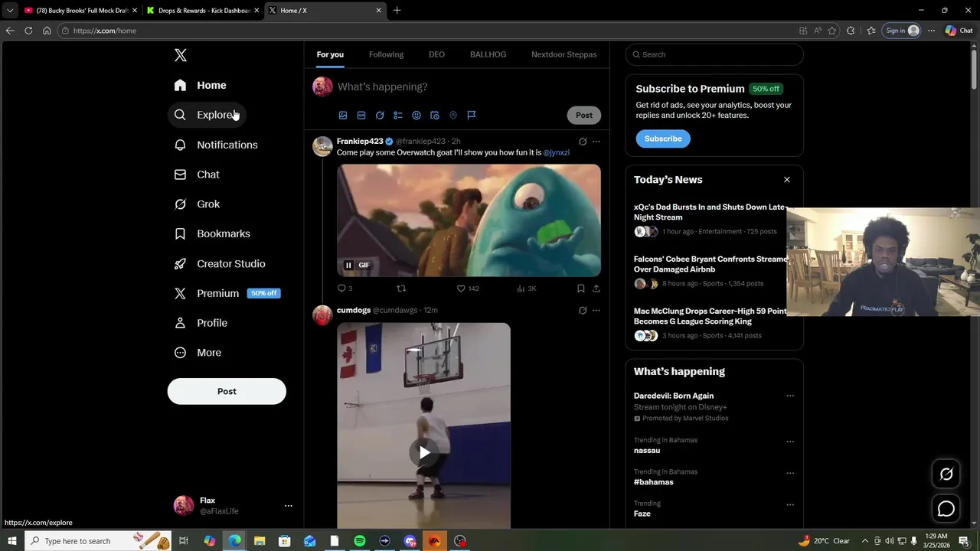Click Grok icon on cumdogs' post
This screenshot has height=551, width=980.
583,310
